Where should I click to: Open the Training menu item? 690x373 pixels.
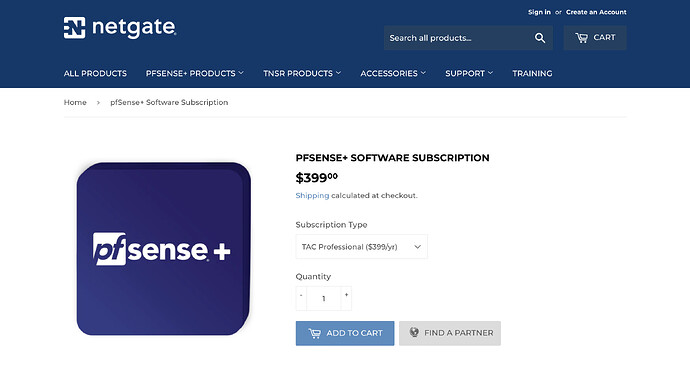(x=532, y=73)
